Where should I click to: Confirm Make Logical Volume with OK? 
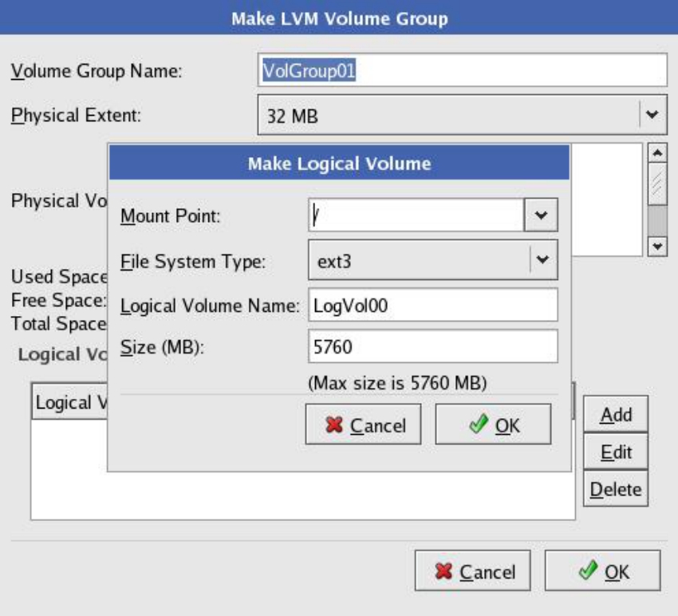click(x=493, y=424)
